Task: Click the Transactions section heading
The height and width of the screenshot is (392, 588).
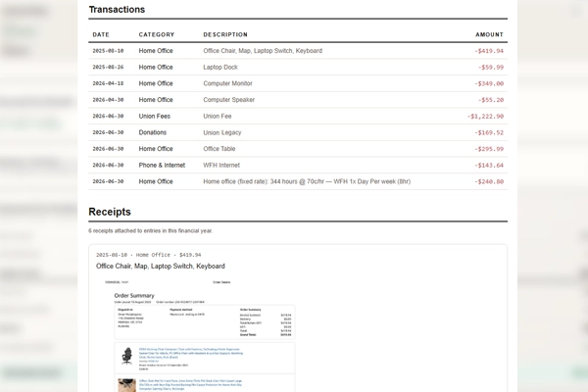Action: pos(117,10)
